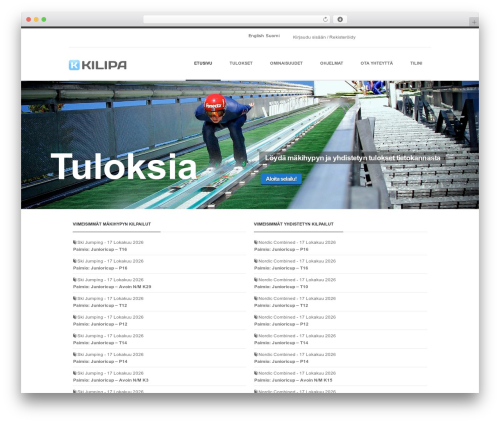The image size is (500, 423).
Task: Open the Tilini menu item
Action: point(416,63)
